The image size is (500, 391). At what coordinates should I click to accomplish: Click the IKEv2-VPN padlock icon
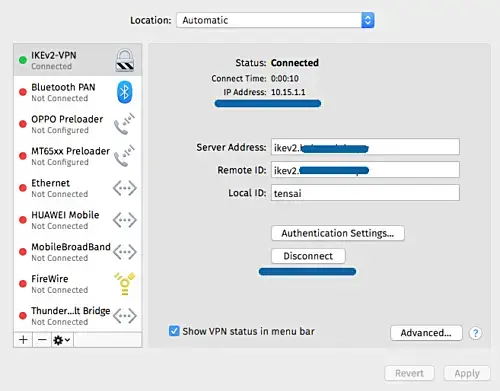125,60
